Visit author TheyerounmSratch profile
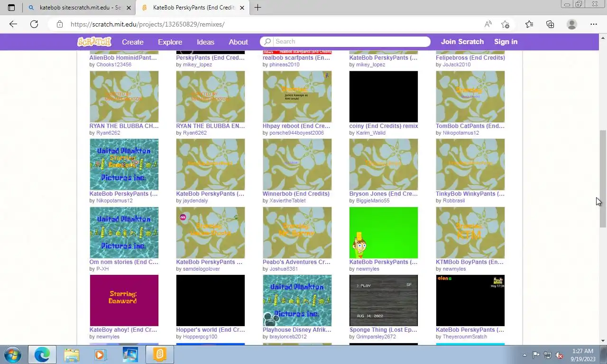 pos(465,337)
